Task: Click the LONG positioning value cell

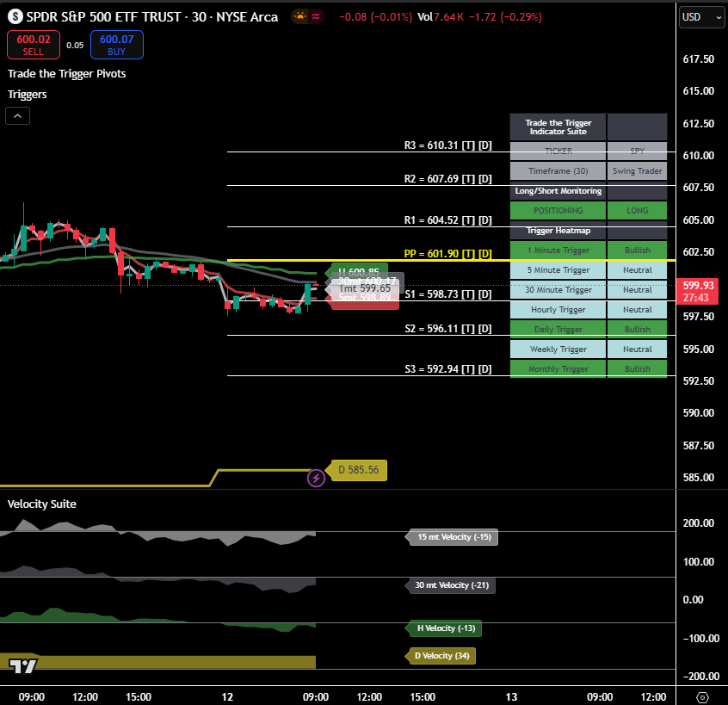Action: coord(637,210)
